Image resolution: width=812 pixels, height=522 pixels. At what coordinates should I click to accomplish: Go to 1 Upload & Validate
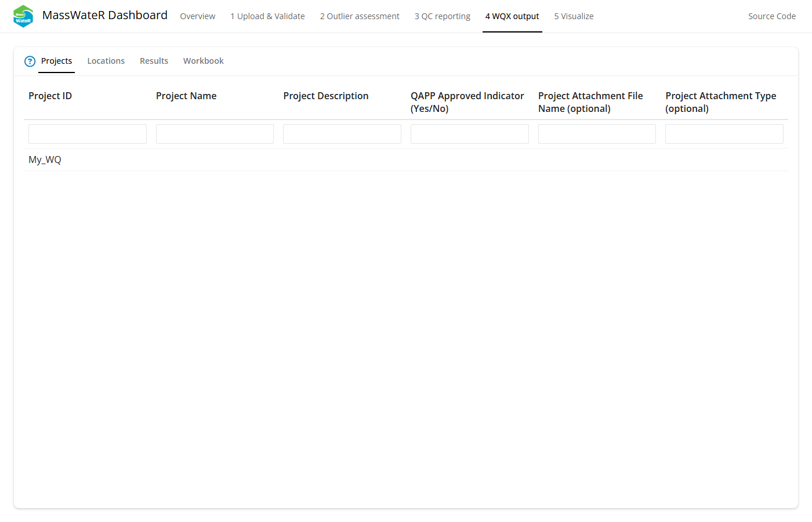pos(267,16)
